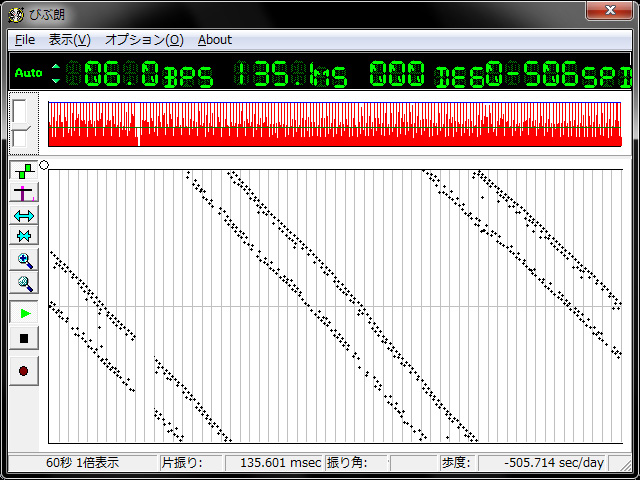Screen dimensions: 640x480
Task: Toggle the Auto mode indicator
Action: (28, 73)
